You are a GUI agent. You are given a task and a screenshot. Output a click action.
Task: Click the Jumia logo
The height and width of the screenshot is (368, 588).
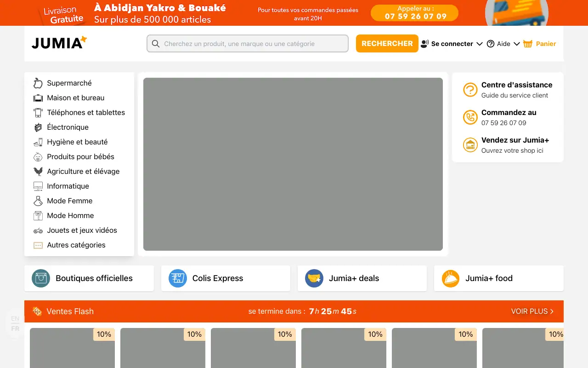click(x=59, y=43)
